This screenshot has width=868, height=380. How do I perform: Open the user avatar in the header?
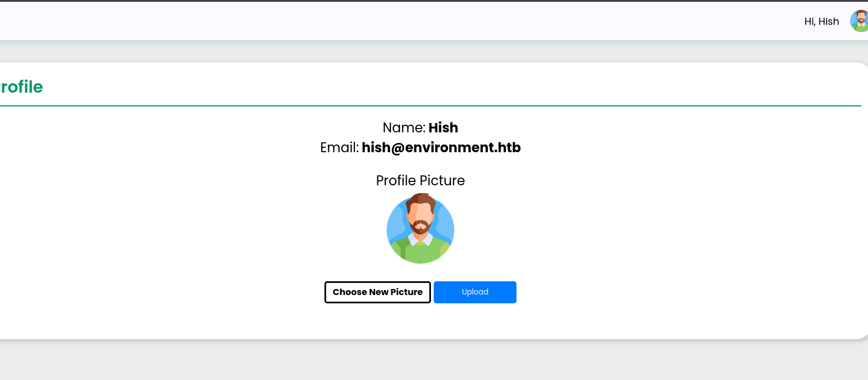pyautogui.click(x=860, y=21)
